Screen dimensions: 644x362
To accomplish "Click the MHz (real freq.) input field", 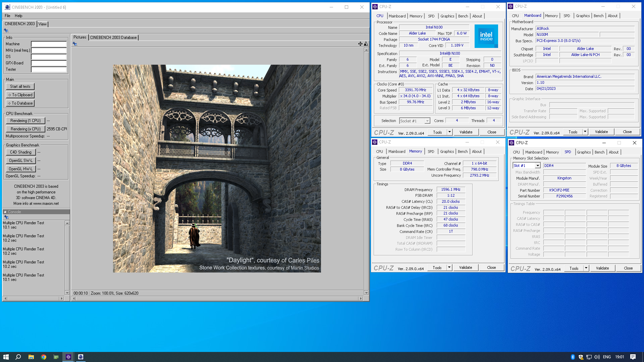I will coord(49,50).
